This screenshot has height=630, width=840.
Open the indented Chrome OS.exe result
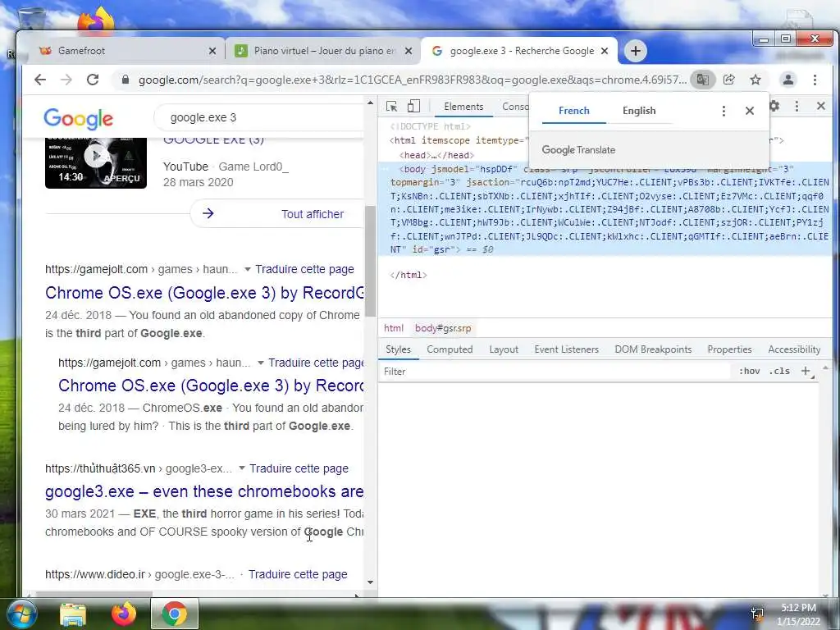point(211,386)
